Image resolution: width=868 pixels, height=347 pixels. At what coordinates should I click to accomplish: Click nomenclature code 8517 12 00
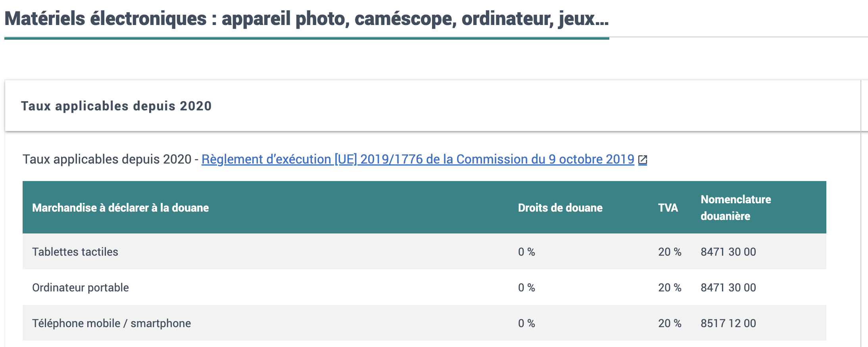tap(728, 323)
